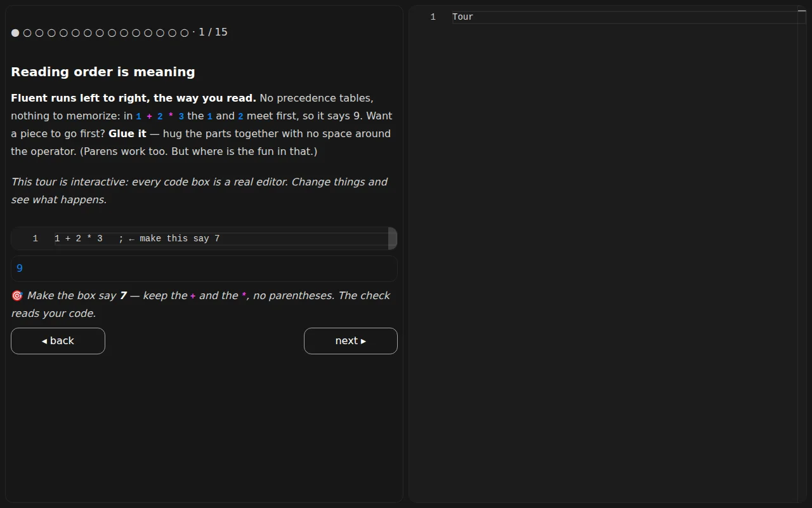This screenshot has width=812, height=508.
Task: Click the right editor overview scrollbar
Action: pos(802,254)
